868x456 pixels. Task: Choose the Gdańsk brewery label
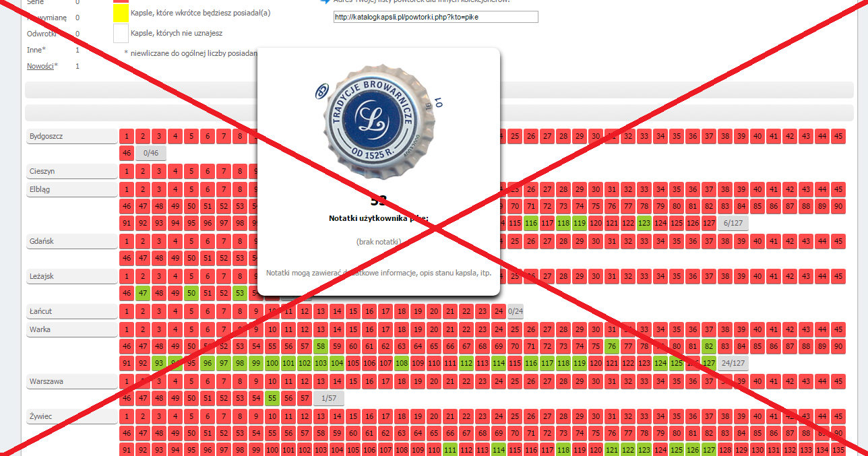pos(72,241)
